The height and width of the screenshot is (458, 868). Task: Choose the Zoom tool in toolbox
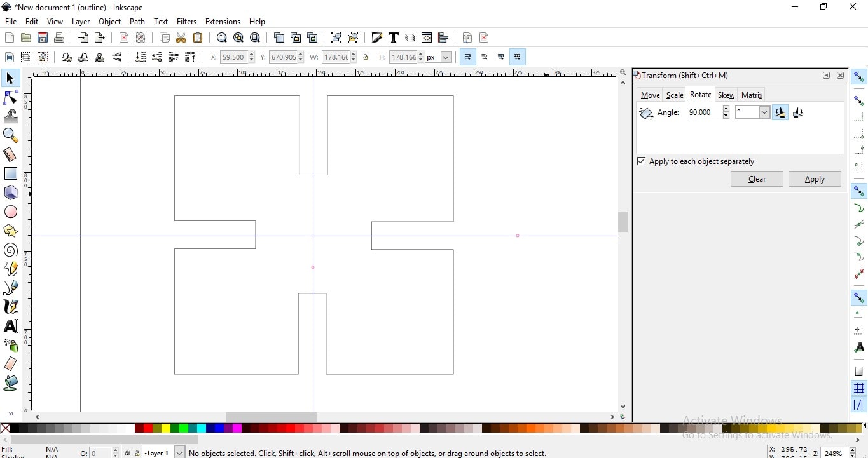pyautogui.click(x=10, y=135)
